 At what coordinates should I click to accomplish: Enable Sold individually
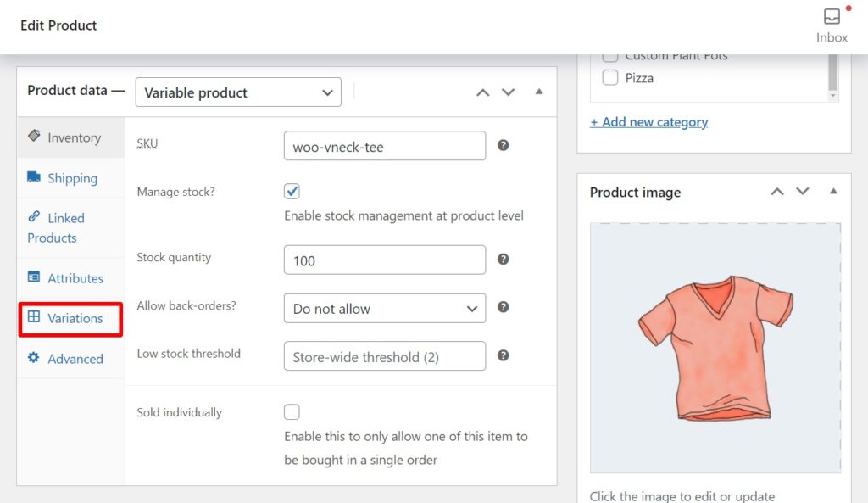(292, 411)
